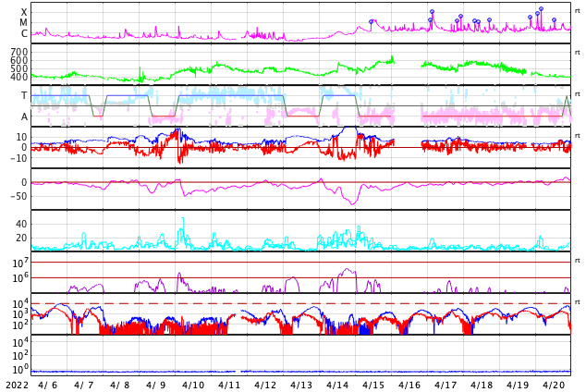Select the 40 tick label on the cyan plot
586x392 pixels.
pyautogui.click(x=21, y=224)
